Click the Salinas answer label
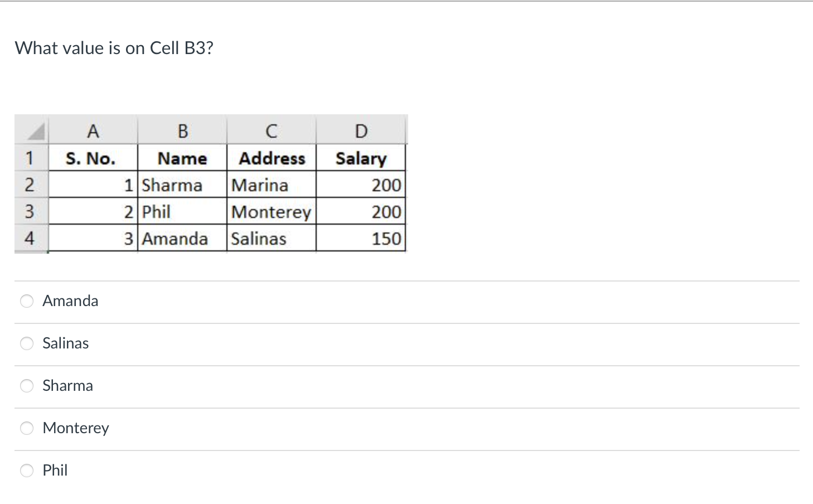Image resolution: width=813 pixels, height=504 pixels. [66, 343]
